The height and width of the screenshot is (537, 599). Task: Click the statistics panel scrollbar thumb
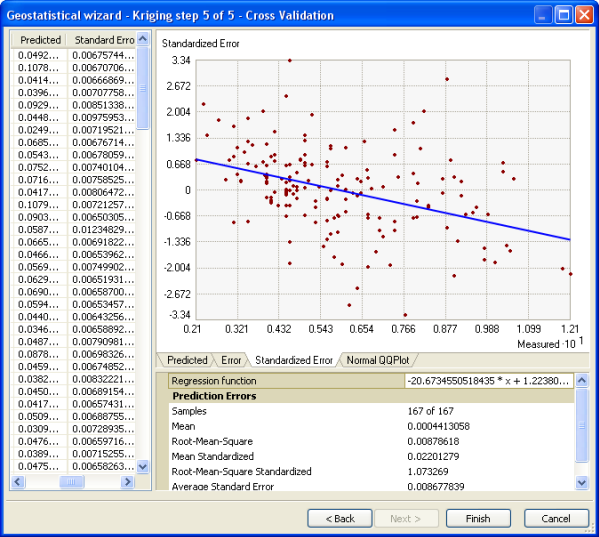[x=582, y=425]
